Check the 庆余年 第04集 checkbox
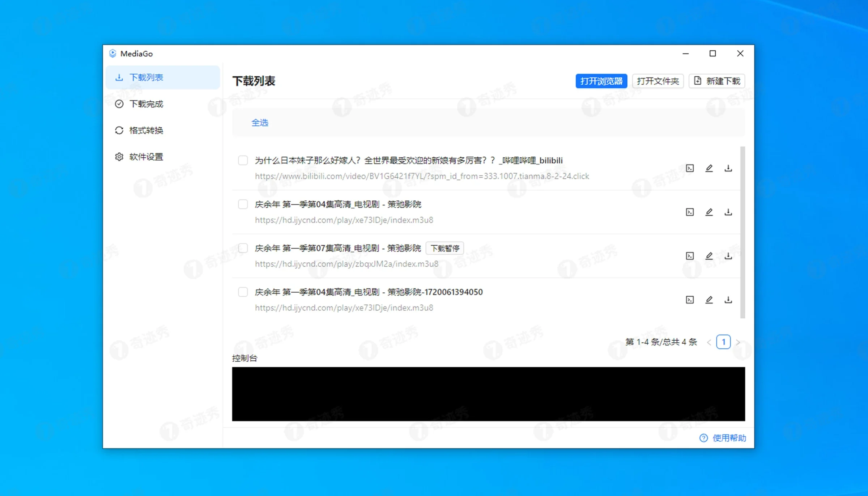The image size is (868, 496). coord(243,204)
